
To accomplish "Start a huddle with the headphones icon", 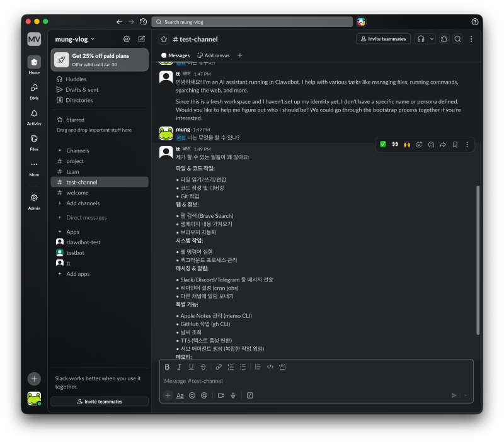I will (x=420, y=39).
